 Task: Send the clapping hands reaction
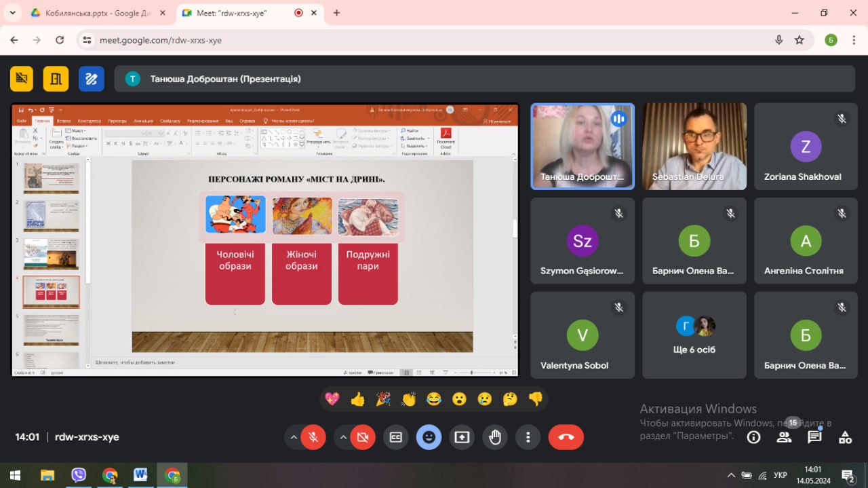click(x=408, y=399)
